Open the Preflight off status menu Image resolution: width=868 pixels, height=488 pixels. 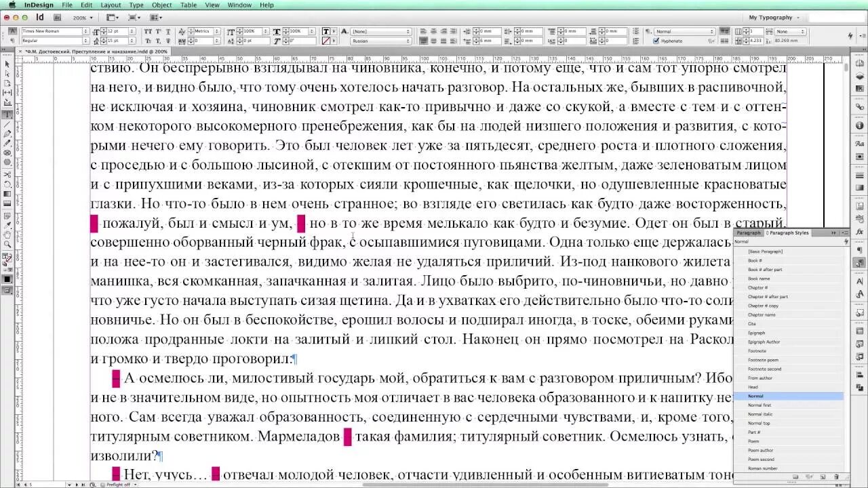point(122,485)
